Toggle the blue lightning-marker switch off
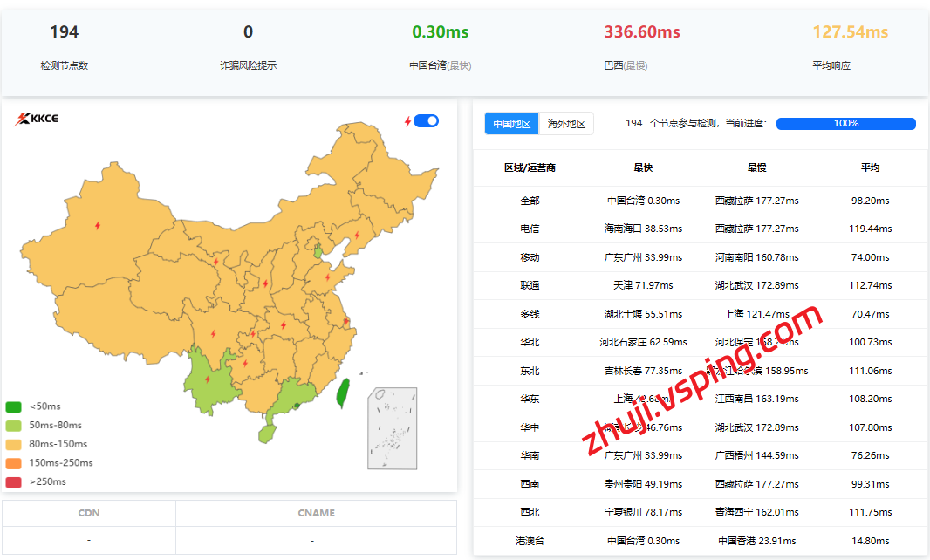930x560 pixels. (426, 121)
